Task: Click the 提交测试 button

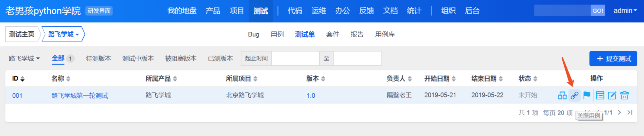Action: coord(613,59)
